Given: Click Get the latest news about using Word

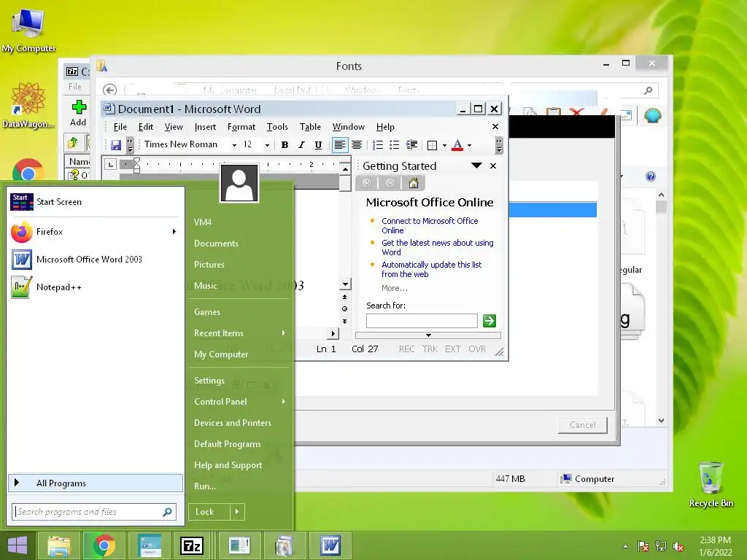Looking at the screenshot, I should click(x=438, y=247).
